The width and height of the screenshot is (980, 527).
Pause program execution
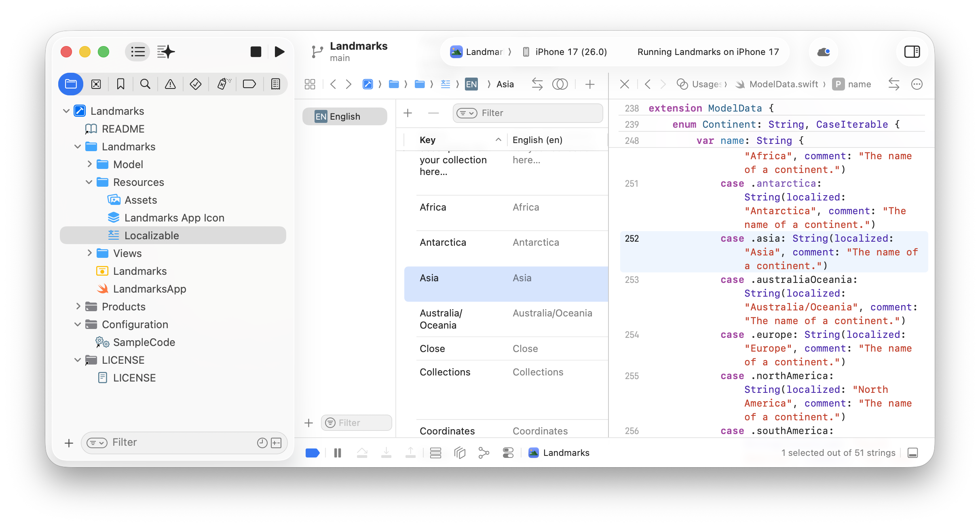click(338, 453)
